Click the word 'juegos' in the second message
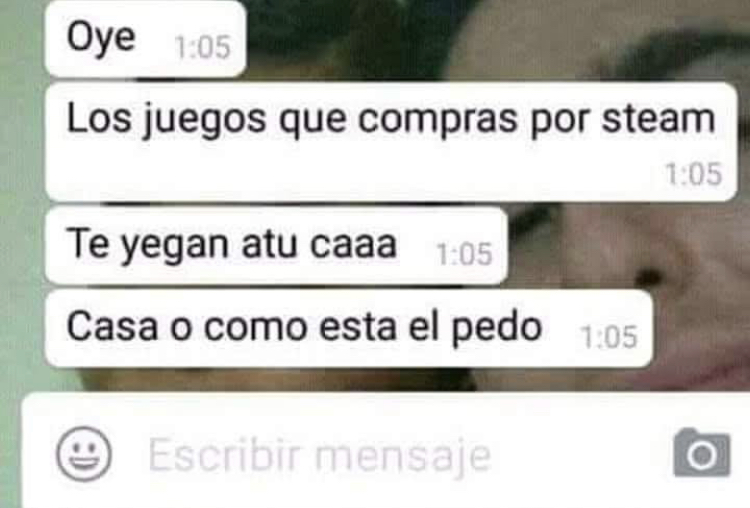 [x=205, y=121]
